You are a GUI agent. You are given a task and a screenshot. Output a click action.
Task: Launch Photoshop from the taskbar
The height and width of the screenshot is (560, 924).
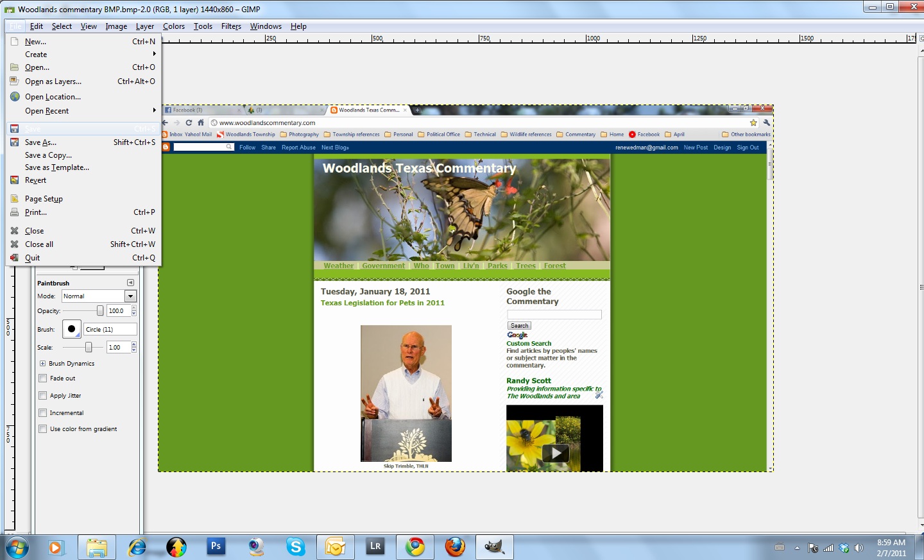(x=216, y=547)
